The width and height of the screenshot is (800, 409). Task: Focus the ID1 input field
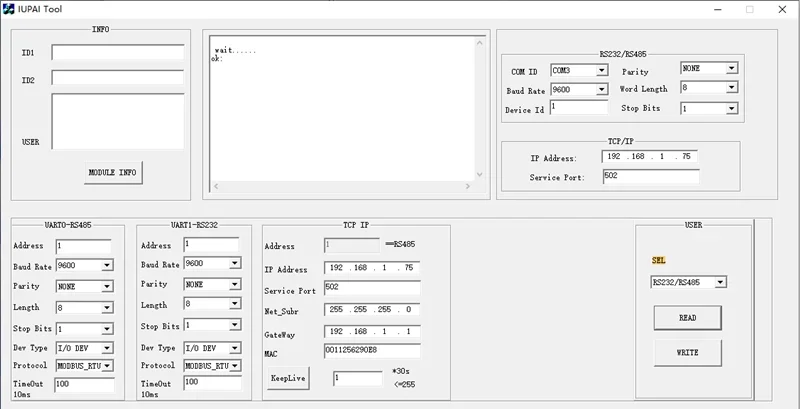(118, 53)
